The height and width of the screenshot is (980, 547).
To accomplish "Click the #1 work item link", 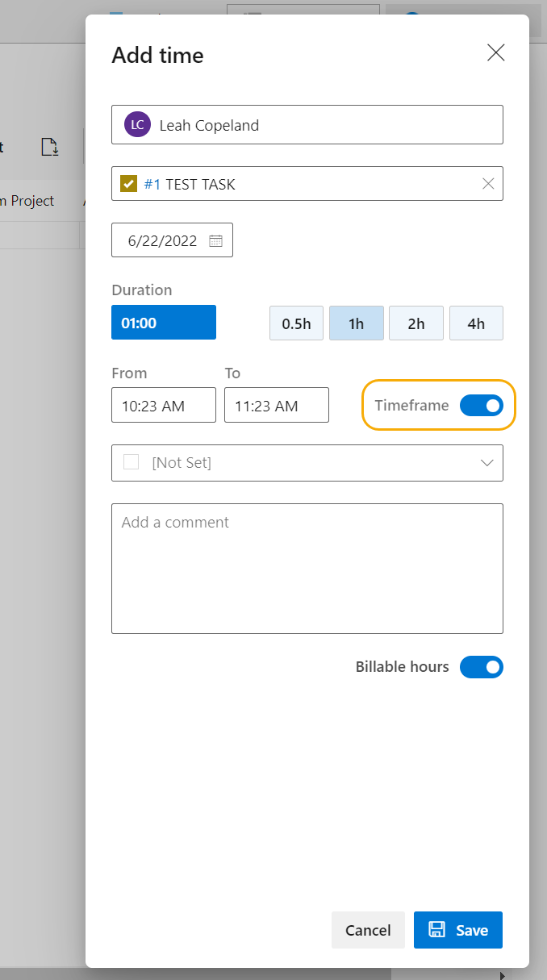I will click(x=152, y=184).
